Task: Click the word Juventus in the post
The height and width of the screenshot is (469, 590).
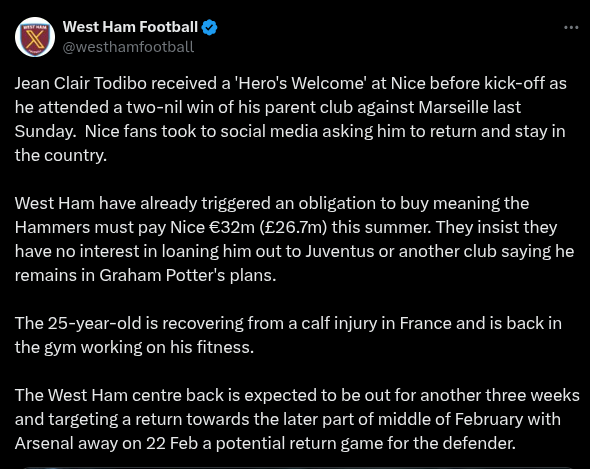Action: (x=339, y=251)
